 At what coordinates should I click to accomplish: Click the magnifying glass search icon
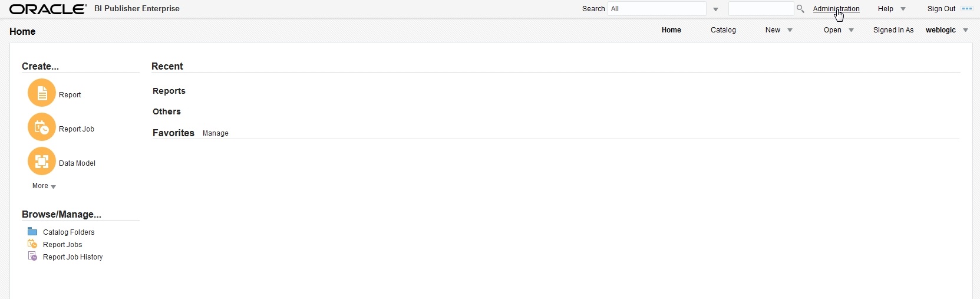(x=800, y=9)
